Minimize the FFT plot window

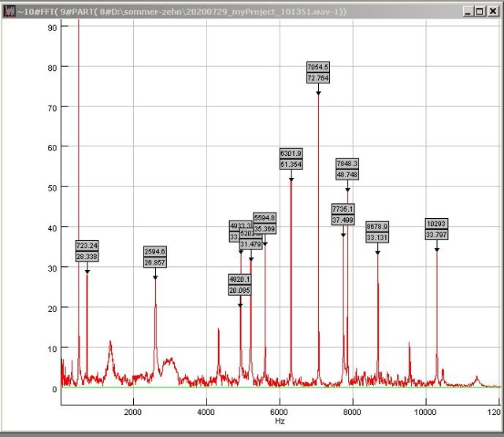coord(468,12)
